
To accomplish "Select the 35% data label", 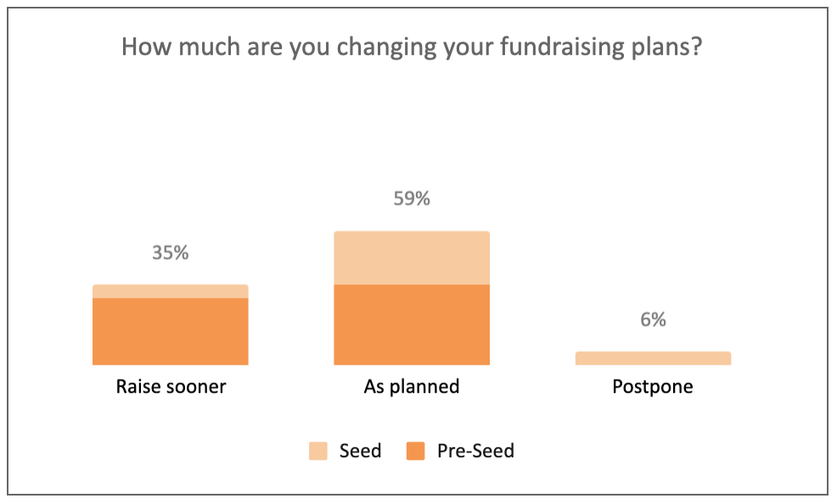I will coord(171,252).
